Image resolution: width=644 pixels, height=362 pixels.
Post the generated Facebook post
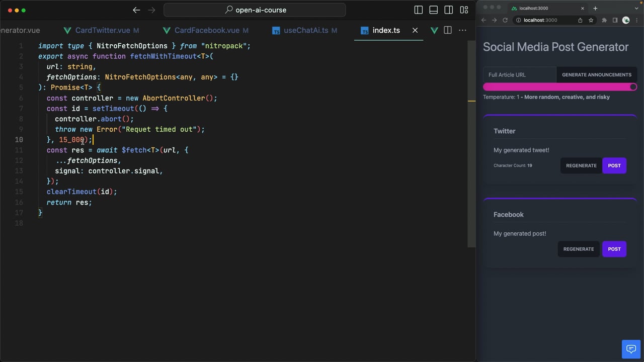[x=614, y=249]
